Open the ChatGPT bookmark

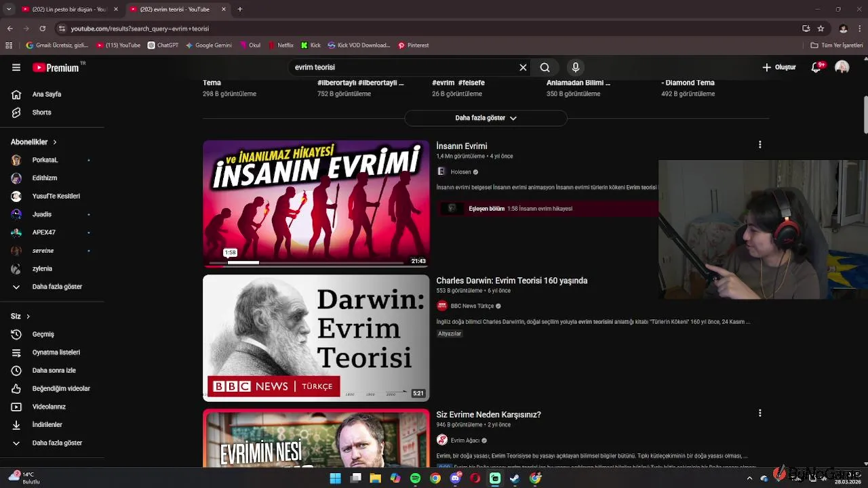[x=163, y=45]
